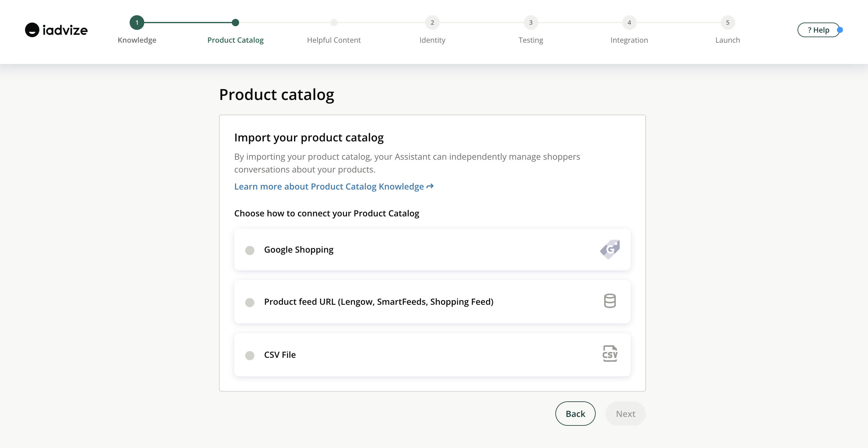
Task: Open the Help button
Action: point(818,30)
